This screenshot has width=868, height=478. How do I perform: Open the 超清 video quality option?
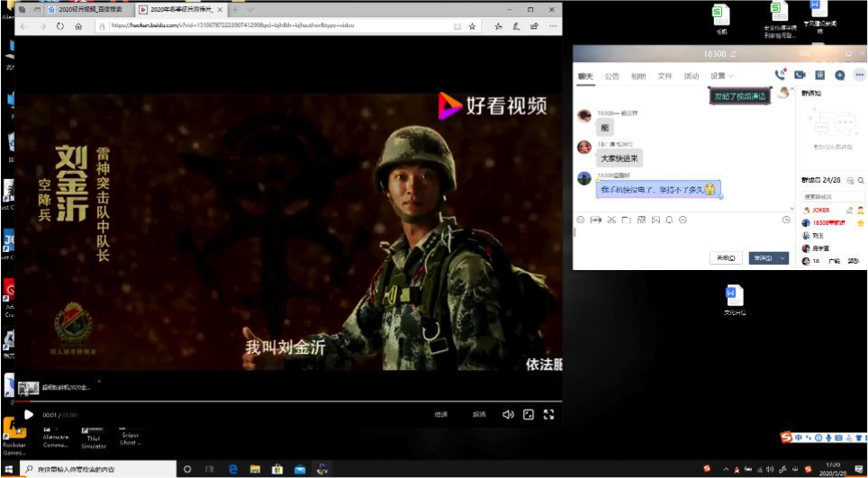[x=479, y=414]
